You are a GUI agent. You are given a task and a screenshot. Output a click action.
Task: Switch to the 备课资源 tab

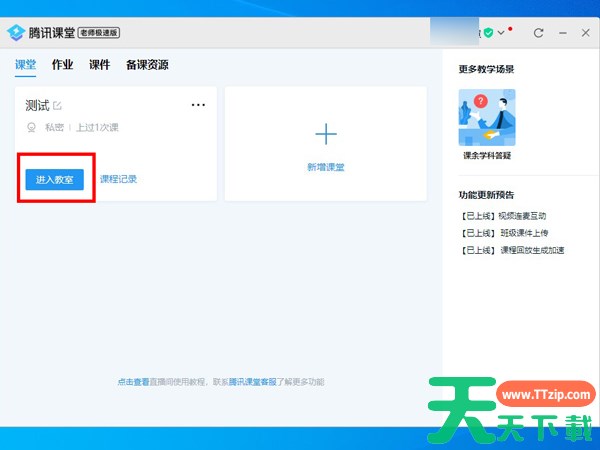pos(147,64)
